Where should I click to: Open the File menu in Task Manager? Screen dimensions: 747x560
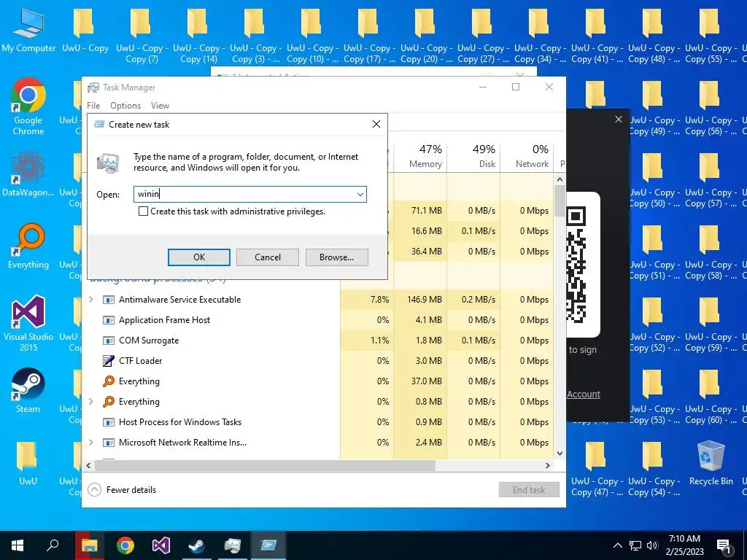coord(93,106)
